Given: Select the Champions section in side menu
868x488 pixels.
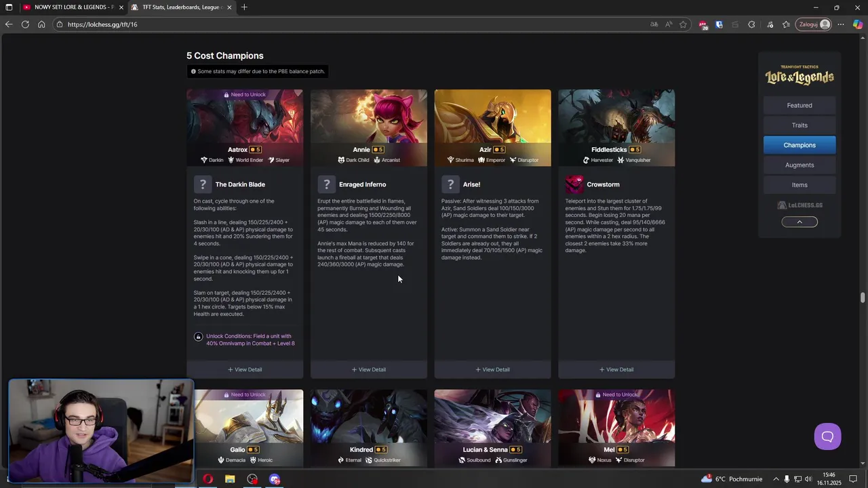Looking at the screenshot, I should 800,145.
